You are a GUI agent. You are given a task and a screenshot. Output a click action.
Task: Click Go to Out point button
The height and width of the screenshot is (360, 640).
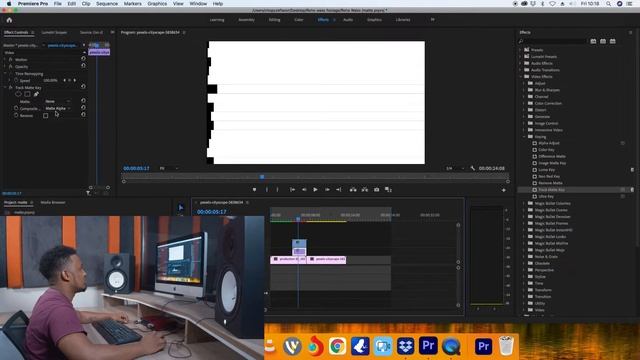[x=338, y=190]
